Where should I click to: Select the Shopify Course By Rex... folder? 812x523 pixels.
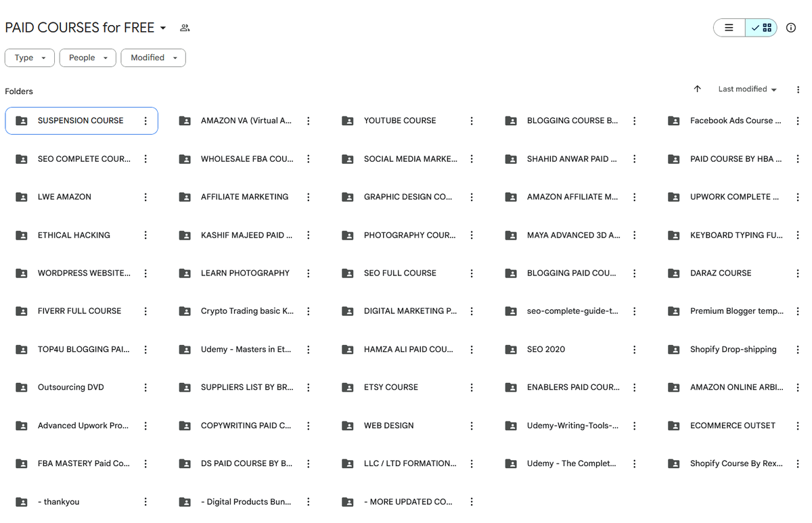click(x=734, y=463)
